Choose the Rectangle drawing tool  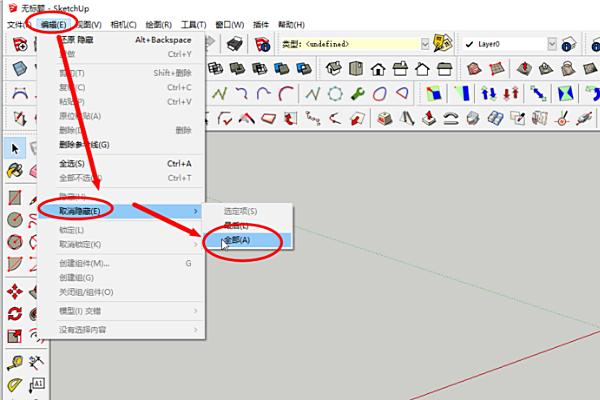point(15,198)
